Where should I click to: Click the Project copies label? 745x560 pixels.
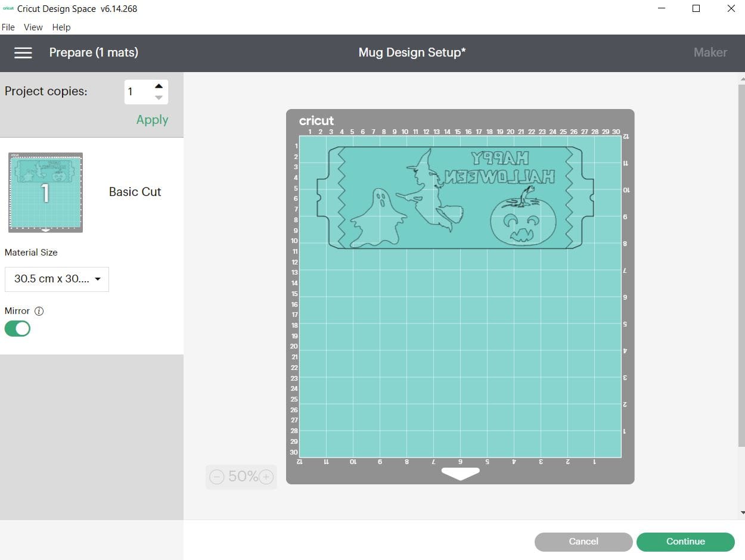(46, 92)
